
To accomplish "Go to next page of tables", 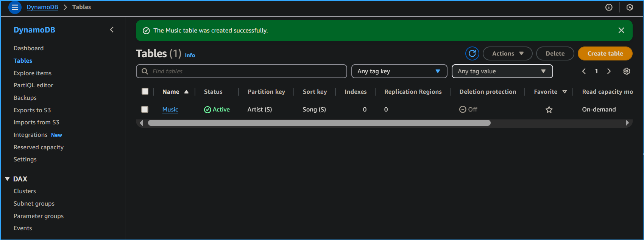I will (609, 71).
